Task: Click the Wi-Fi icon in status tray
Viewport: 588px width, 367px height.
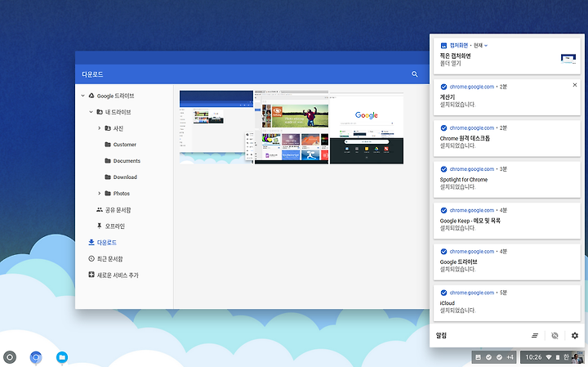Action: pyautogui.click(x=549, y=357)
